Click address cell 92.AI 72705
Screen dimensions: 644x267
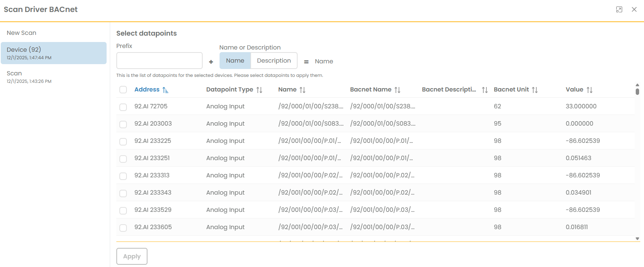click(151, 106)
